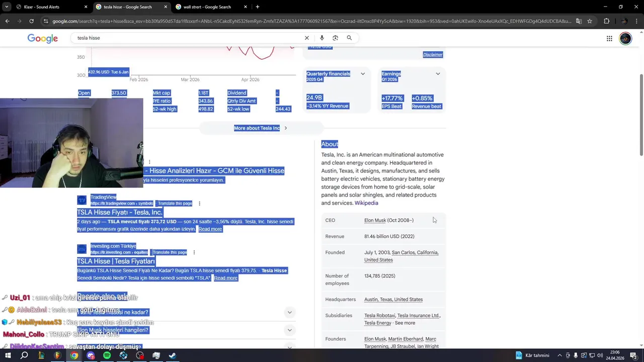
Task: Open the Google account avatar
Action: 625,38
